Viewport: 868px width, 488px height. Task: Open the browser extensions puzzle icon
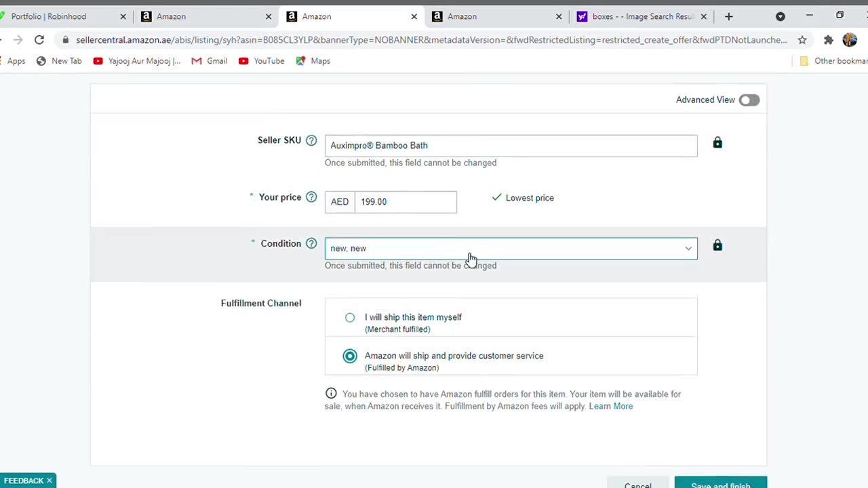pos(828,40)
